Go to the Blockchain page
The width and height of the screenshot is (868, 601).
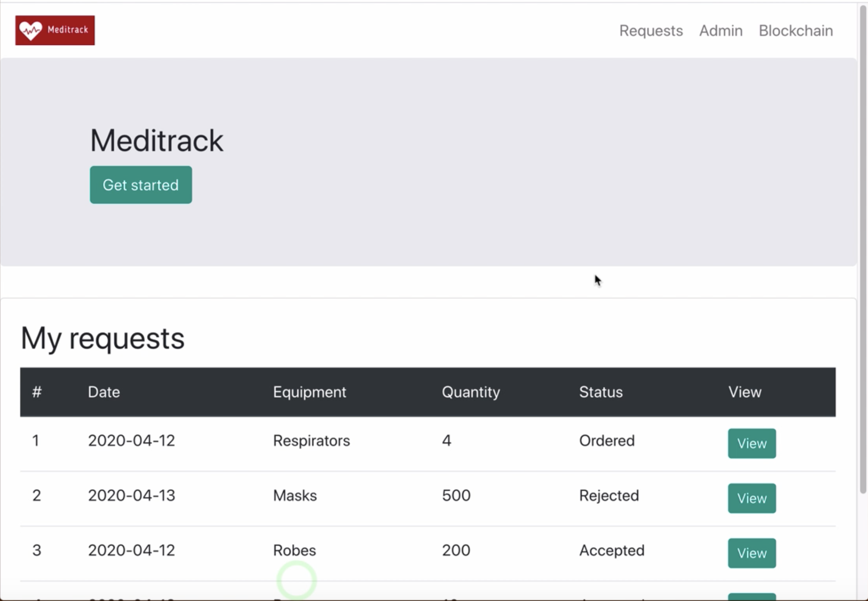point(795,31)
